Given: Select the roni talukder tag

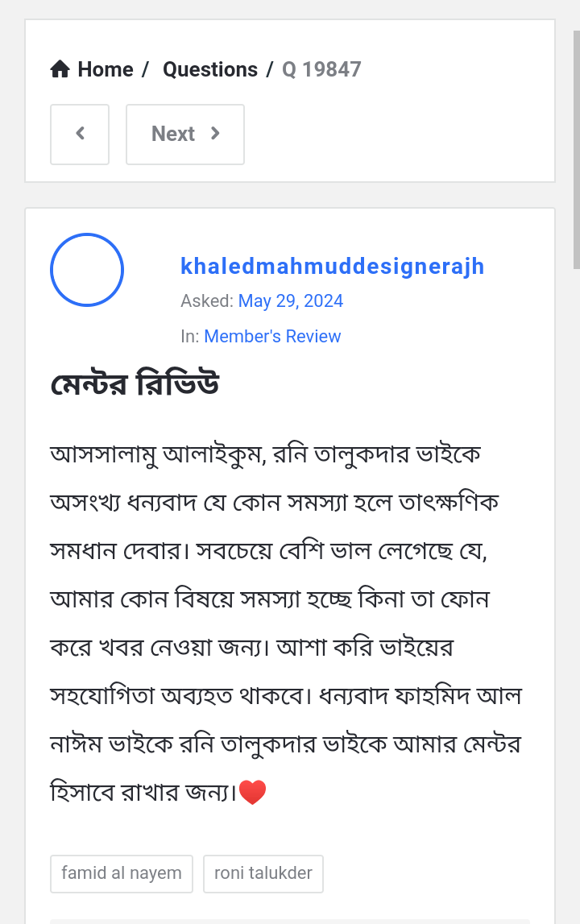Looking at the screenshot, I should (x=263, y=873).
